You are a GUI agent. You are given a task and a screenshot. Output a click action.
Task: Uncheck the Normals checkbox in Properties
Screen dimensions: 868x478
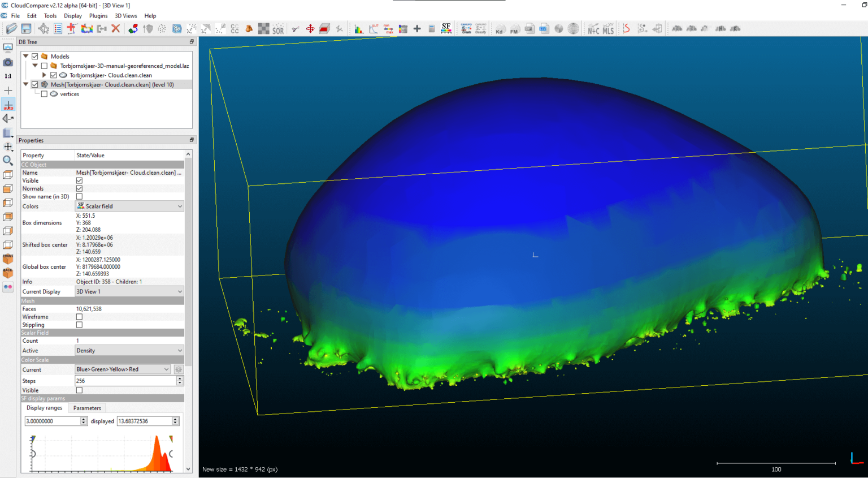[79, 188]
